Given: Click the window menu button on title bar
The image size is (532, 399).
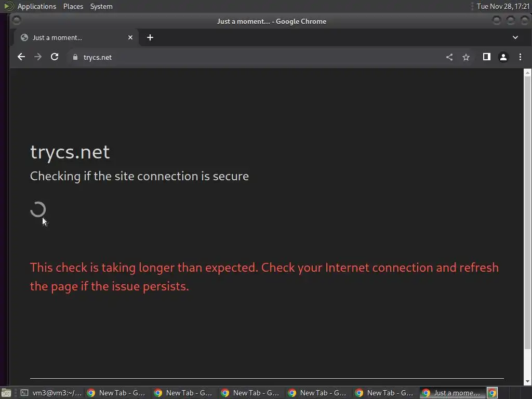Looking at the screenshot, I should click(x=16, y=21).
